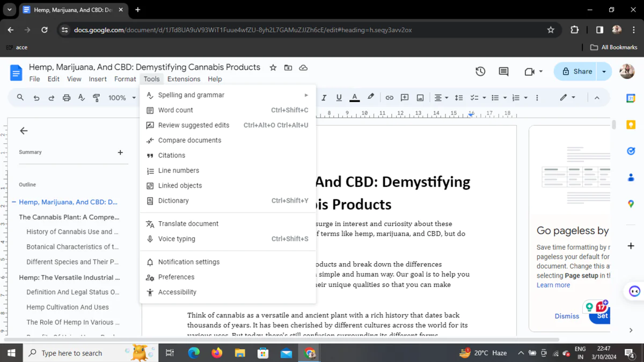The image size is (644, 362).
Task: Insert an image using the toolbar icon
Action: pos(420,97)
